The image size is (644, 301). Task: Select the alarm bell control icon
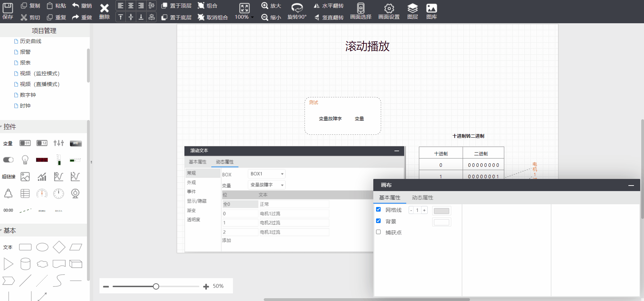[8, 193]
